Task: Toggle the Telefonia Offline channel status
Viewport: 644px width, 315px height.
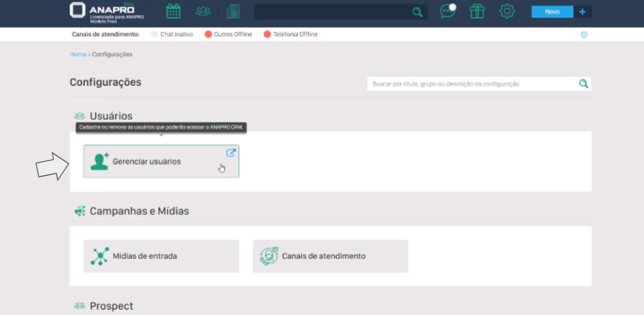Action: pos(290,34)
